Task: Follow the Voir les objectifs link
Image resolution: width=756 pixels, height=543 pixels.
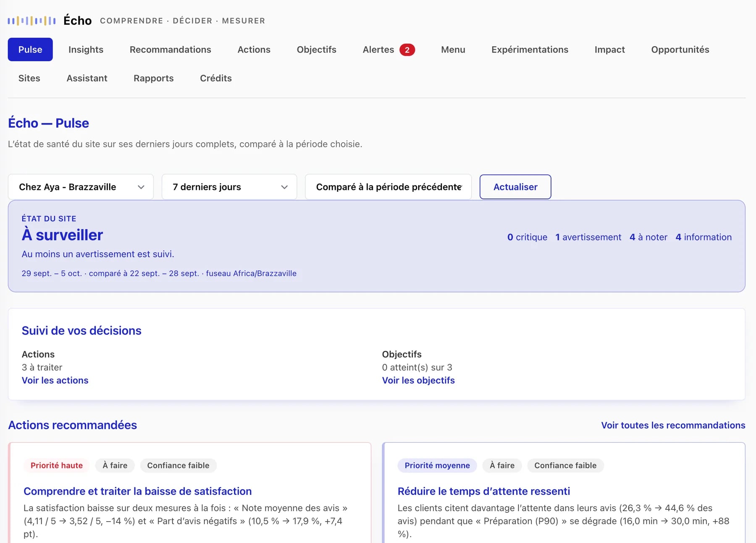Action: pyautogui.click(x=418, y=380)
